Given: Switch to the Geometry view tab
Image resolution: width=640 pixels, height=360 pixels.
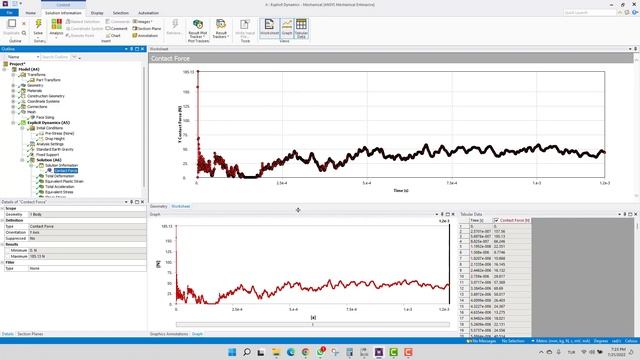Looking at the screenshot, I should pos(158,206).
